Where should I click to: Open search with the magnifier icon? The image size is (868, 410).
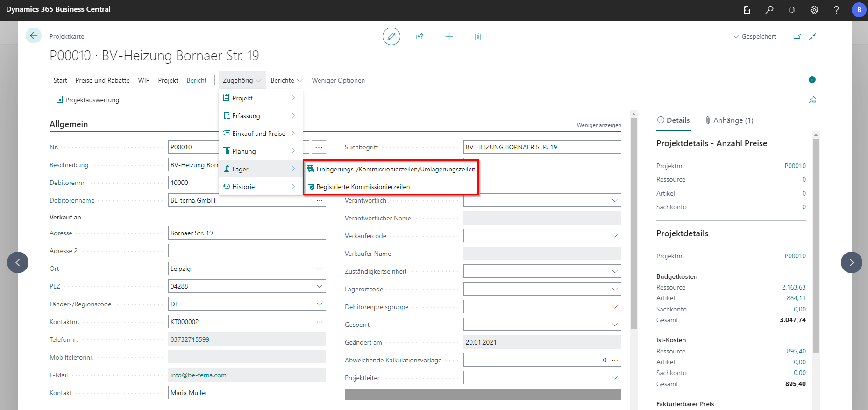[x=769, y=10]
